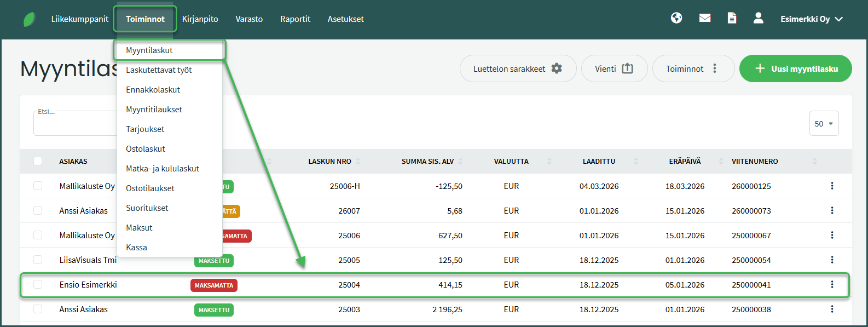This screenshot has height=327, width=868.
Task: Click the Uusi myyntilasku button
Action: [x=795, y=68]
